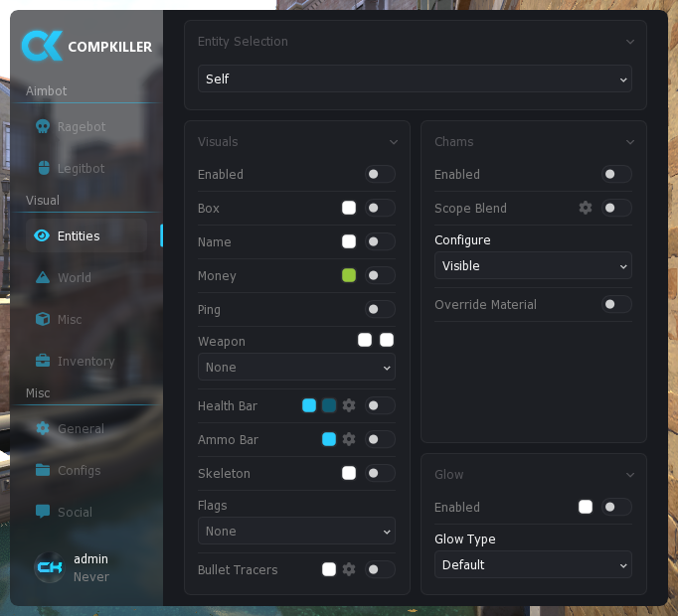
Task: Pick the Ammo Bar blue swatch
Action: click(329, 439)
